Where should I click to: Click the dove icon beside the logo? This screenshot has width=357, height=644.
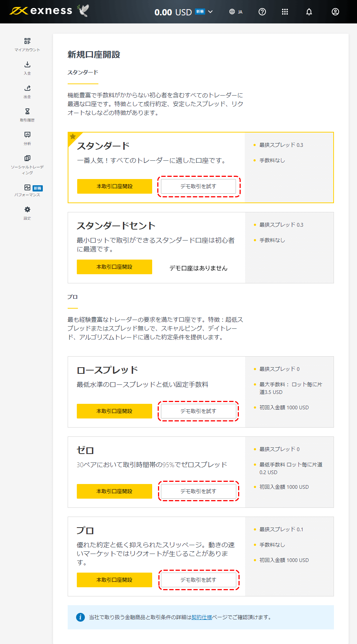(x=83, y=11)
